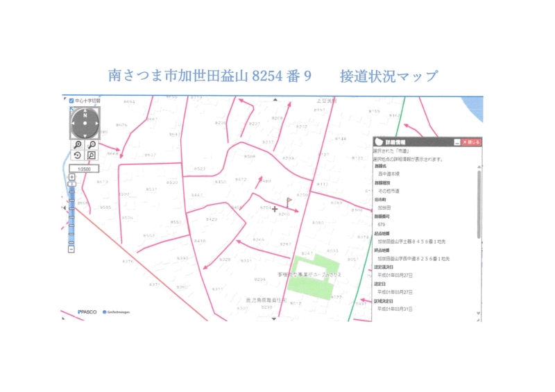Click the 1/2500 scale input field

(84, 169)
